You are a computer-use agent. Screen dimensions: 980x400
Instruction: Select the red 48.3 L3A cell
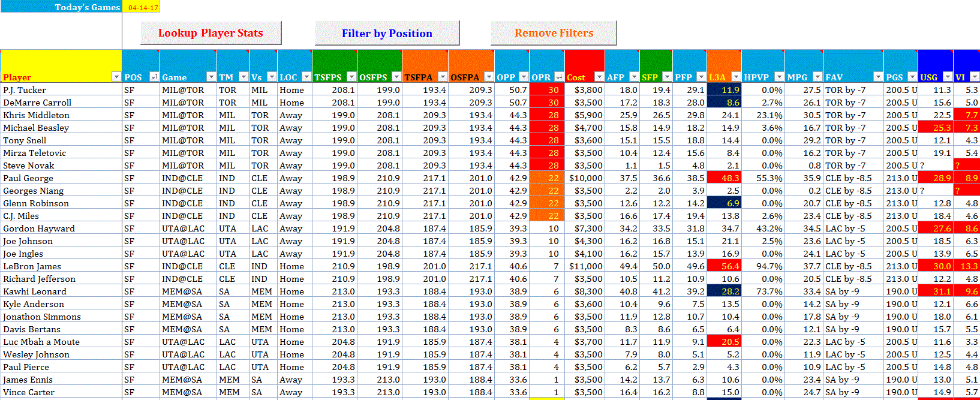(725, 178)
